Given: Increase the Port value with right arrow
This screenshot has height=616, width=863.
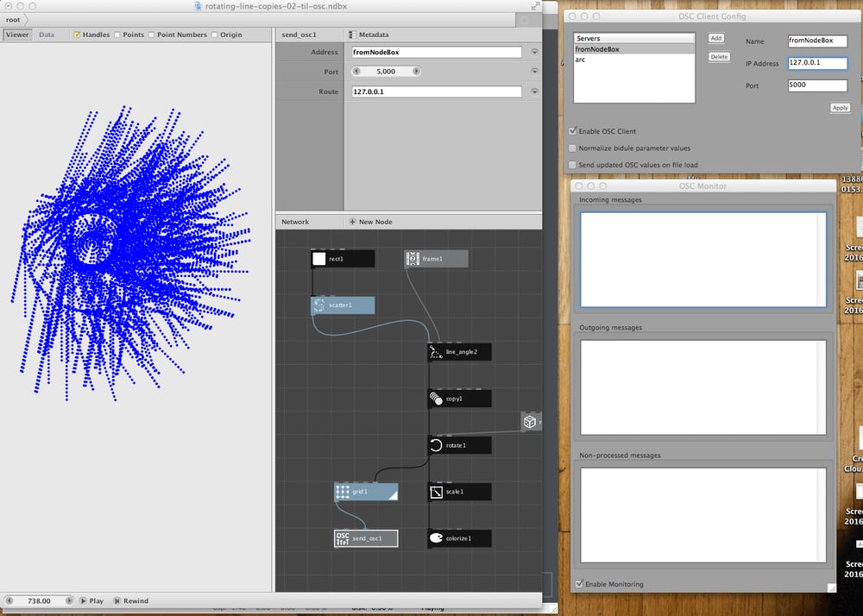Looking at the screenshot, I should (416, 71).
